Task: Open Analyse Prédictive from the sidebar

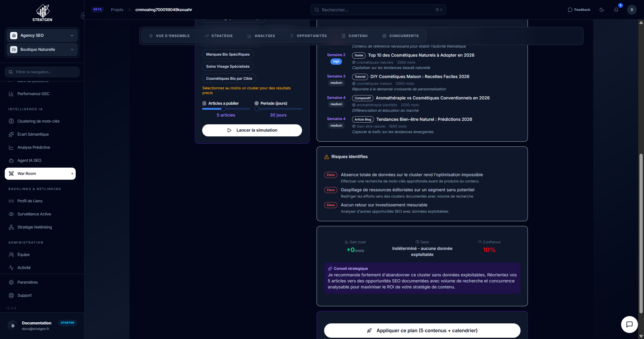Action: [34, 147]
